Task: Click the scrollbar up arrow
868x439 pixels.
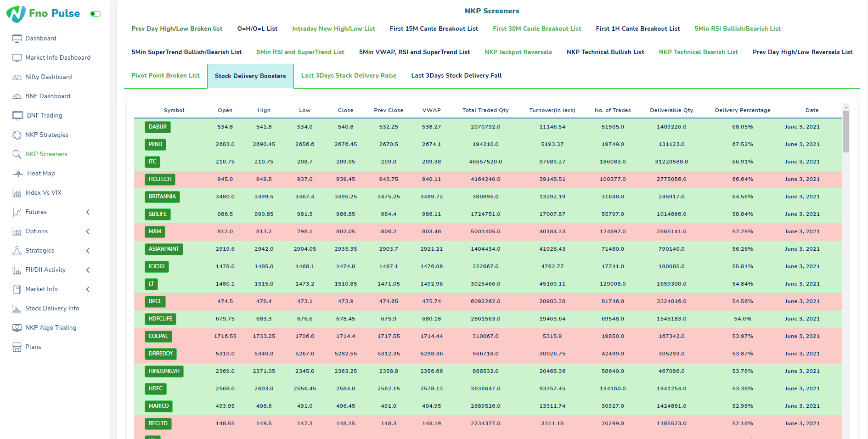Action: pyautogui.click(x=846, y=107)
